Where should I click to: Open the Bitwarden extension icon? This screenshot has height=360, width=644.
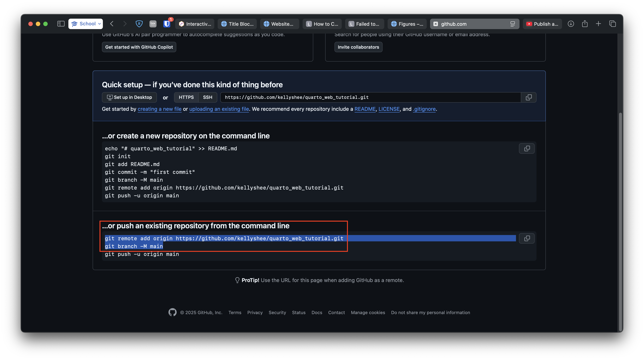point(167,24)
